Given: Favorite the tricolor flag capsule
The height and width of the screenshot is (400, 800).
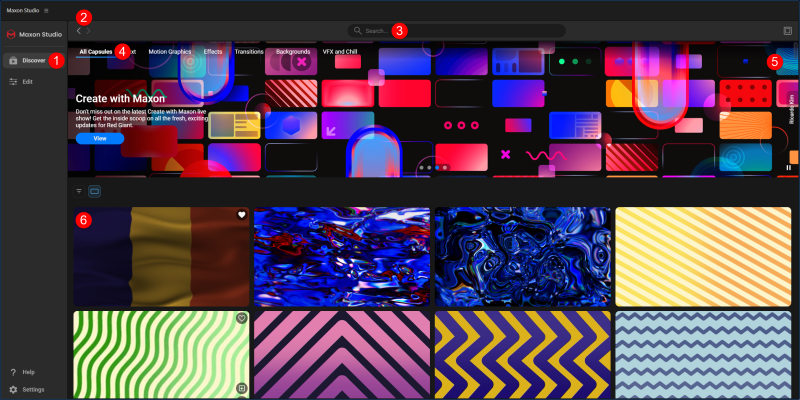Looking at the screenshot, I should click(241, 215).
